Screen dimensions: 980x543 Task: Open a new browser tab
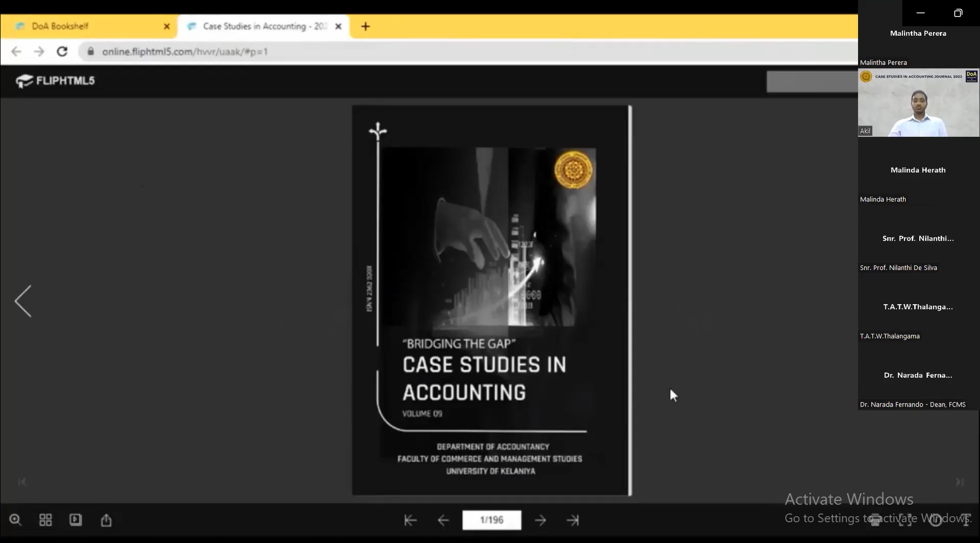365,26
